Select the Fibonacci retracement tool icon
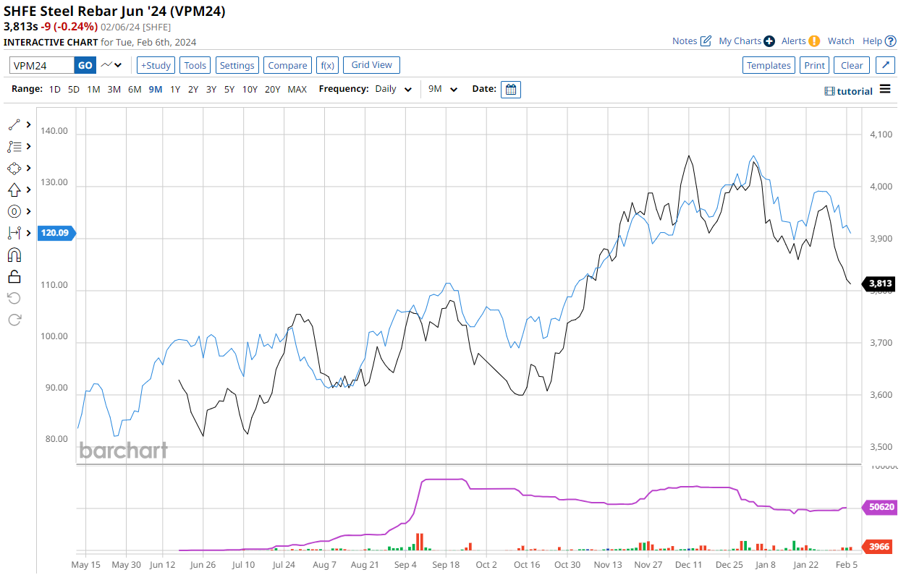 (x=14, y=147)
